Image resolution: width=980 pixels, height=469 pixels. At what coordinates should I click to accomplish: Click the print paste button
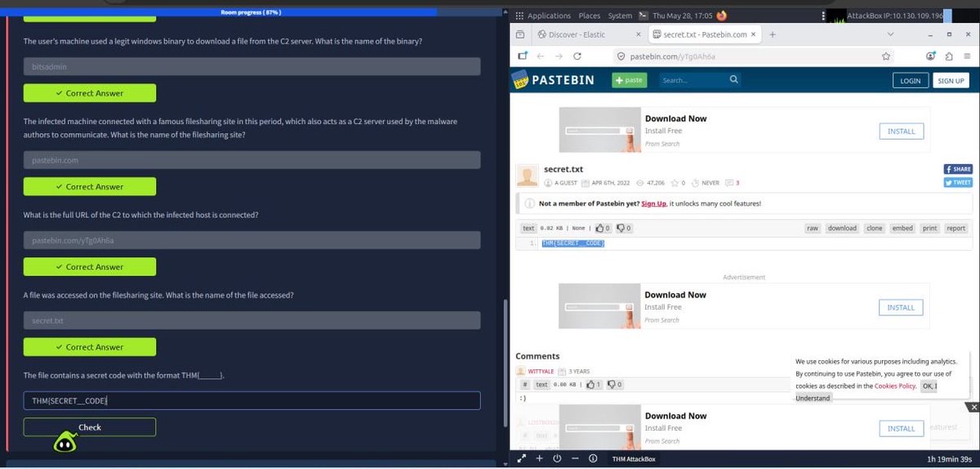point(930,228)
